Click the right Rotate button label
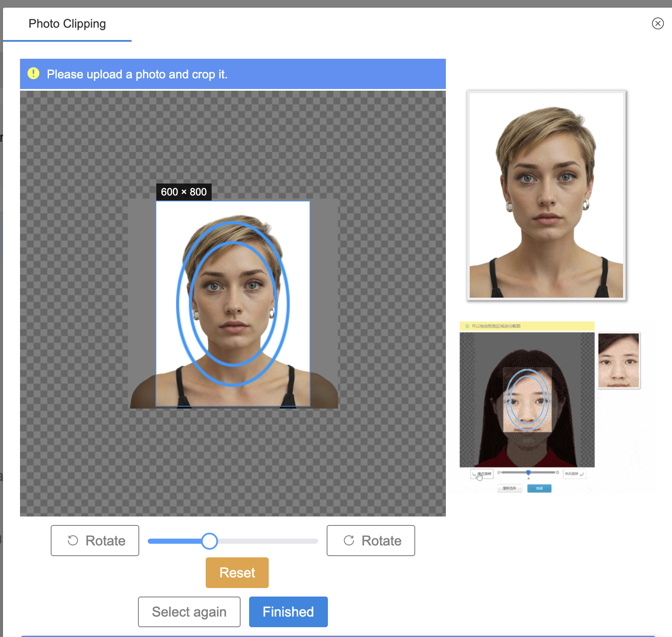Viewport: 672px width, 637px height. (x=381, y=541)
